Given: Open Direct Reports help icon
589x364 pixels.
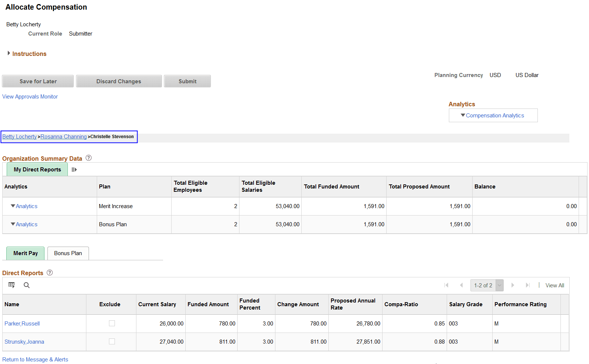Looking at the screenshot, I should click(x=50, y=273).
